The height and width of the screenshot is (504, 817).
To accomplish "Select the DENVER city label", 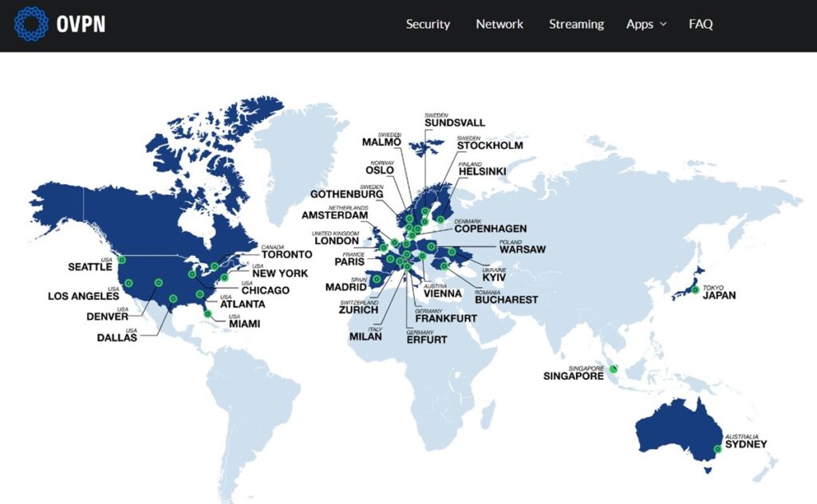I will click(108, 317).
